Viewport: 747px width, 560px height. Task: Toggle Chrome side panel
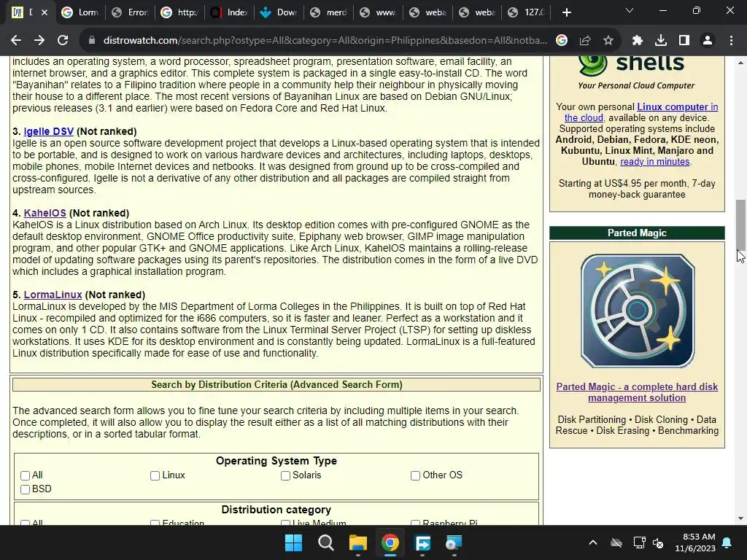click(x=684, y=41)
